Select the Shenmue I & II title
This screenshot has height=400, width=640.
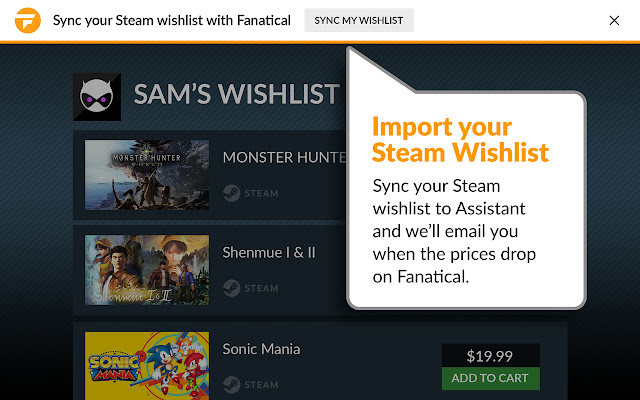[269, 252]
